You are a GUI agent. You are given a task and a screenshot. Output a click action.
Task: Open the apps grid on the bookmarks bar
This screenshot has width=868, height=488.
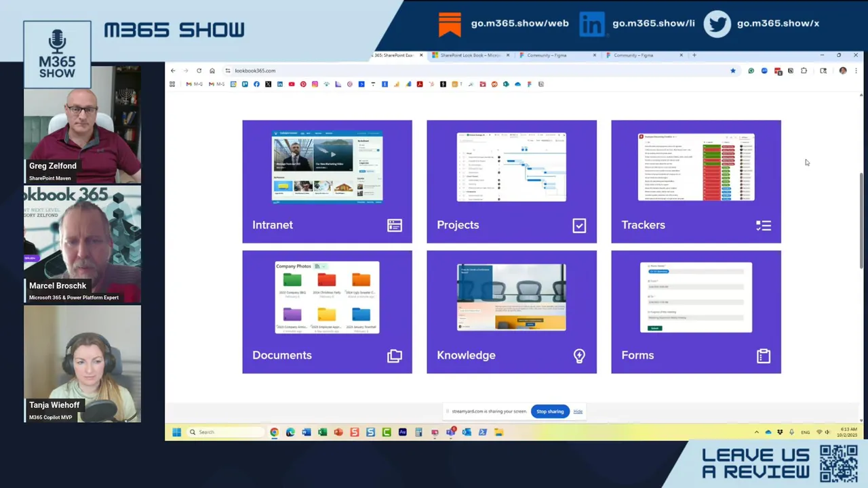172,84
